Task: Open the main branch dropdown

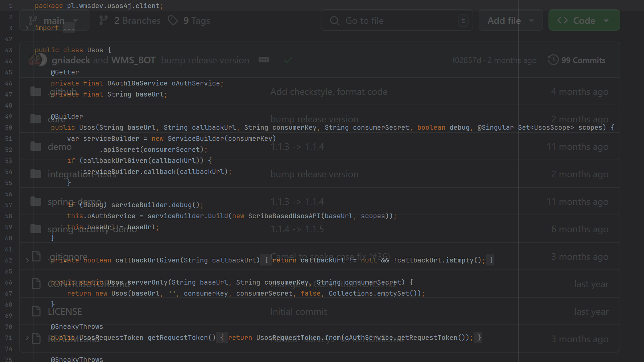Action: pyautogui.click(x=54, y=20)
